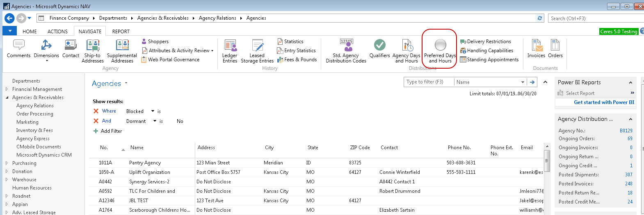Expand the Purchasing tree node
The image size is (644, 215).
click(x=7, y=163)
